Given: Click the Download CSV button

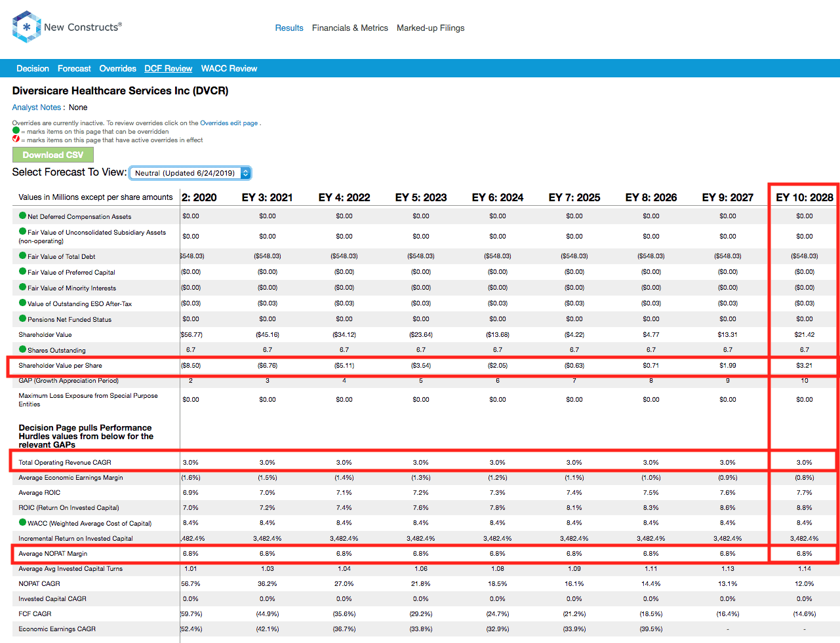Looking at the screenshot, I should 53,155.
